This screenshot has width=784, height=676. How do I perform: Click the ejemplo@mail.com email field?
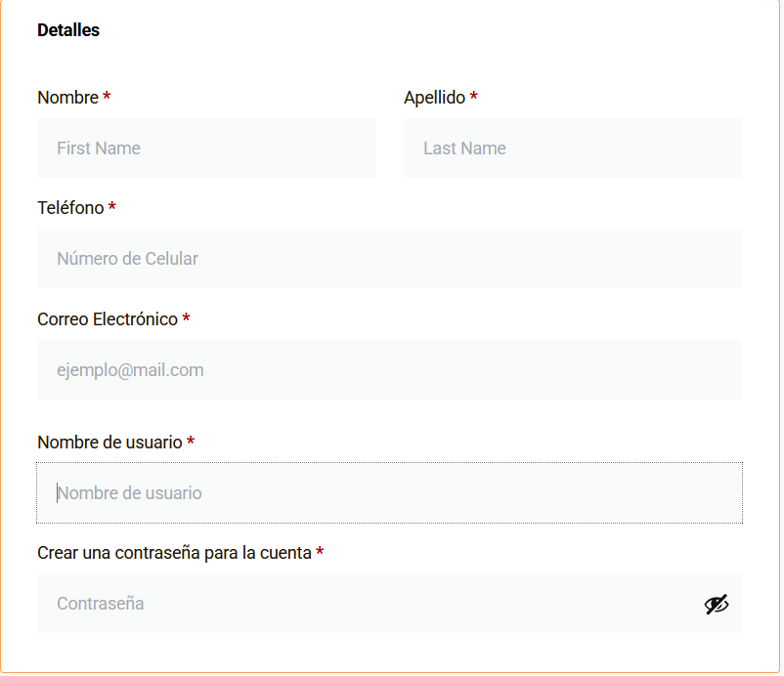pos(389,369)
